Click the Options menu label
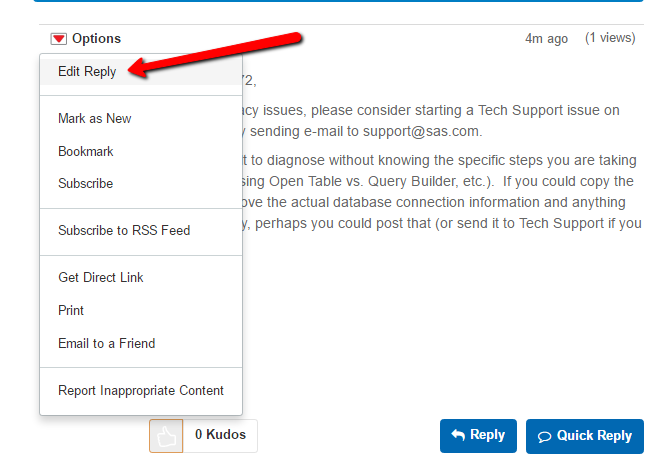Image resolution: width=663 pixels, height=462 pixels. 96,39
